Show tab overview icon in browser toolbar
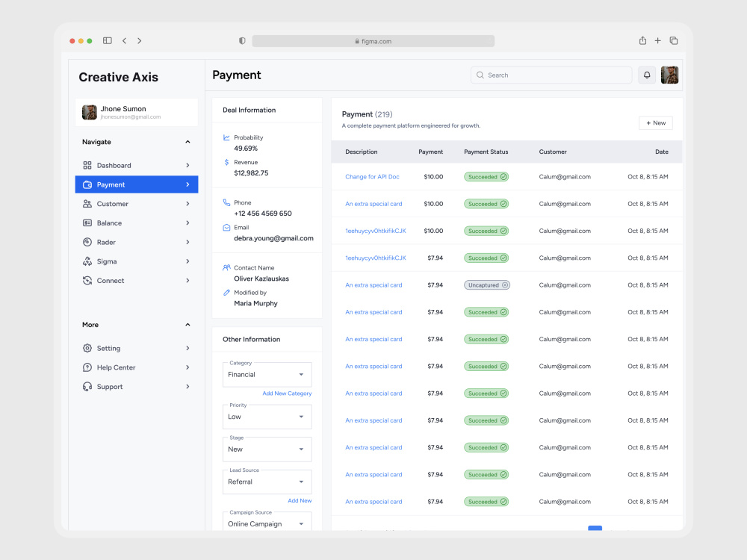This screenshot has width=747, height=560. [x=674, y=41]
